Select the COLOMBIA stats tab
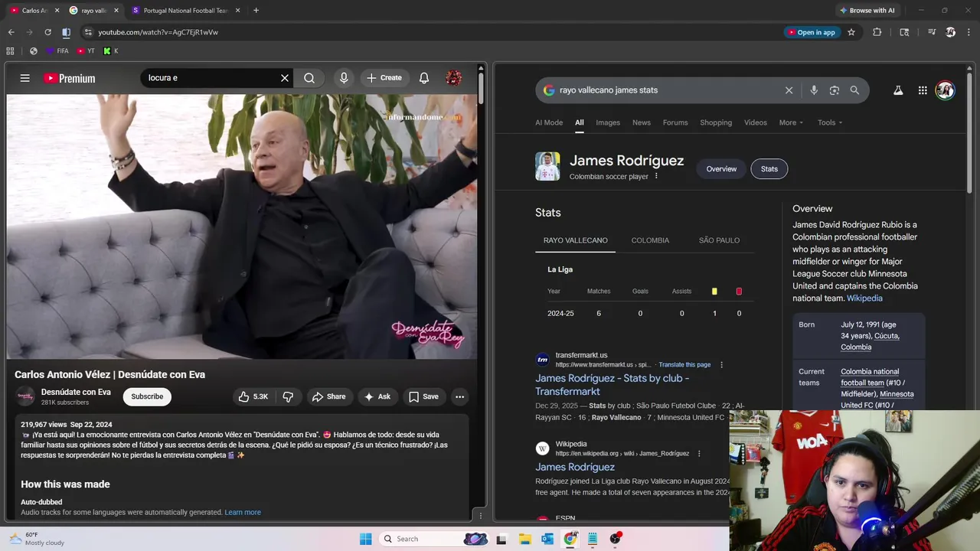 pyautogui.click(x=650, y=240)
